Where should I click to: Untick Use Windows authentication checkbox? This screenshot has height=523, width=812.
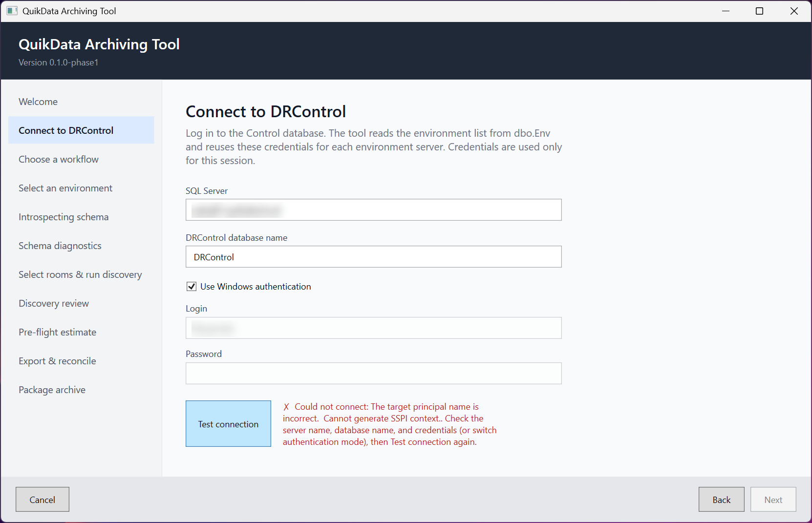[x=192, y=287]
